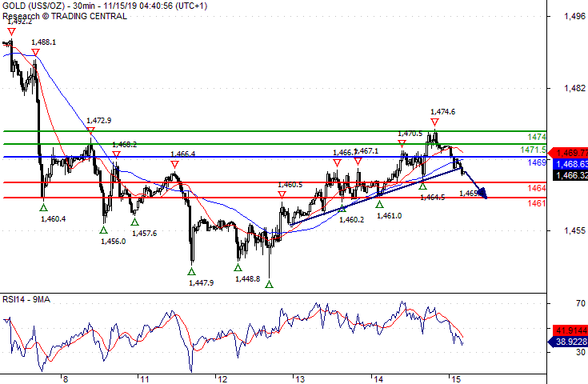Click the 1,460.4 low price label

point(54,218)
